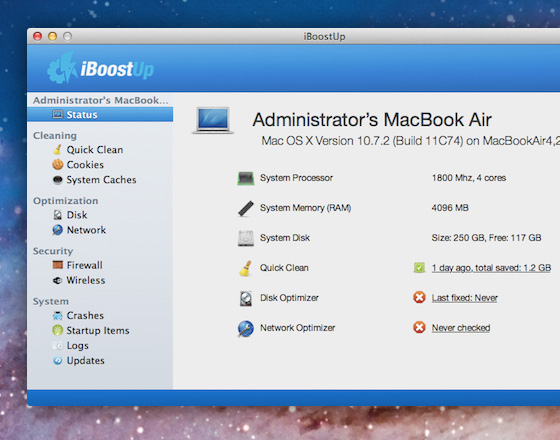The height and width of the screenshot is (440, 560).
Task: Click the iBoostUp logo in header
Action: (x=100, y=68)
